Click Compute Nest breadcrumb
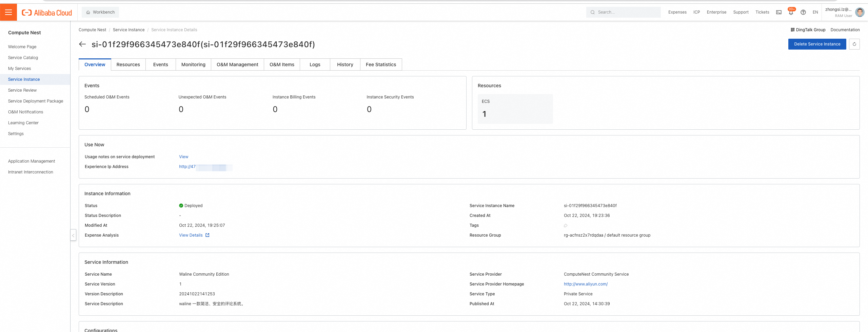The width and height of the screenshot is (868, 332). 92,30
